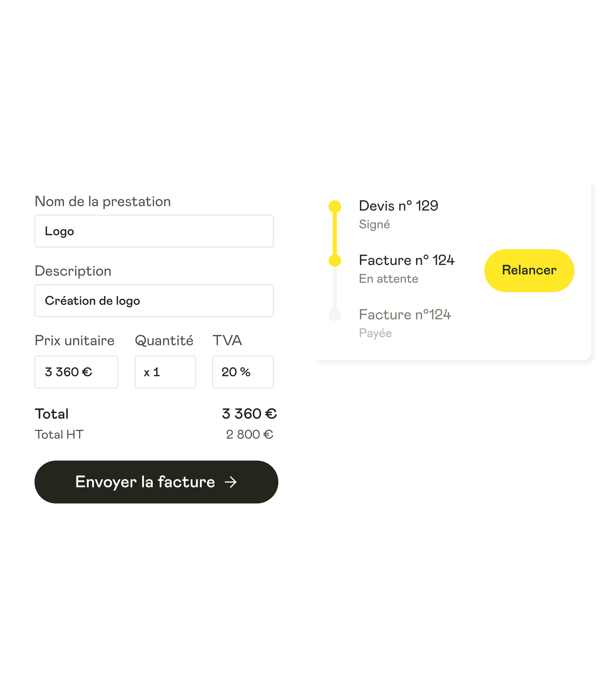Focus the Nom de la prestation field containing Logo

point(154,231)
